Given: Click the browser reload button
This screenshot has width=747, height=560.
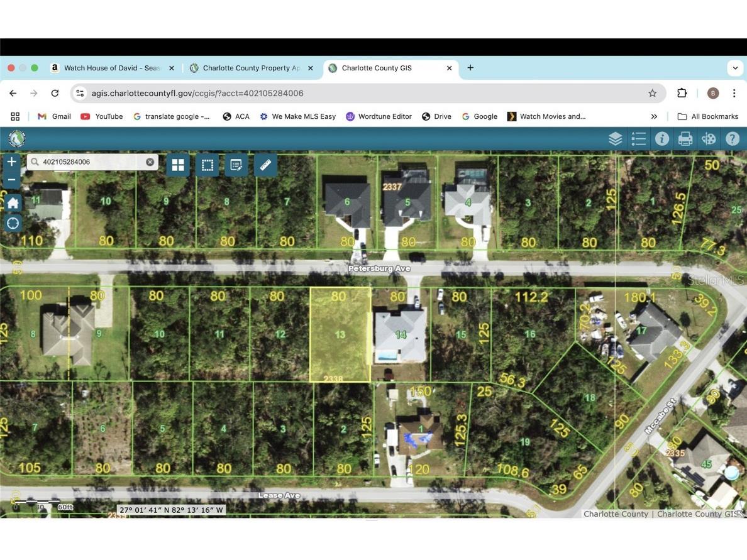Looking at the screenshot, I should (55, 92).
